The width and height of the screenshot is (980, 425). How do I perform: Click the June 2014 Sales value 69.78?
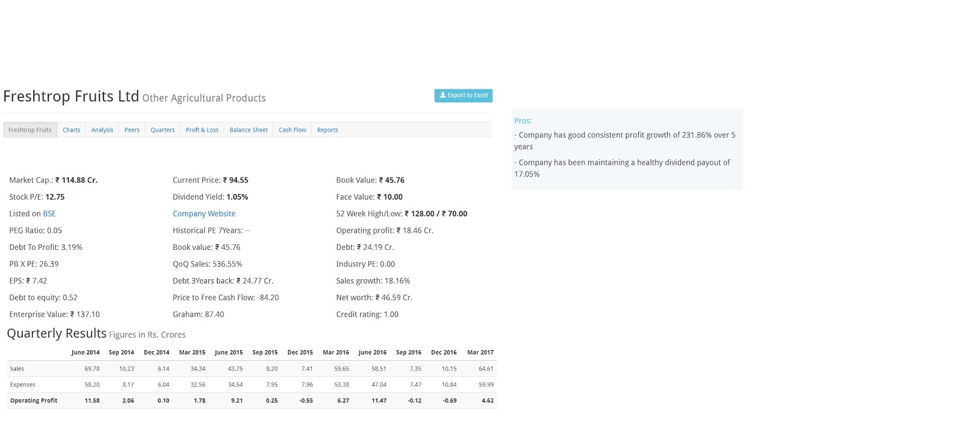click(92, 369)
